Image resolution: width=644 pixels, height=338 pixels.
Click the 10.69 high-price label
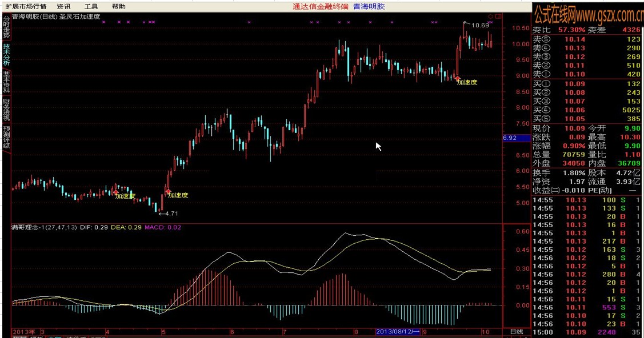(x=480, y=25)
